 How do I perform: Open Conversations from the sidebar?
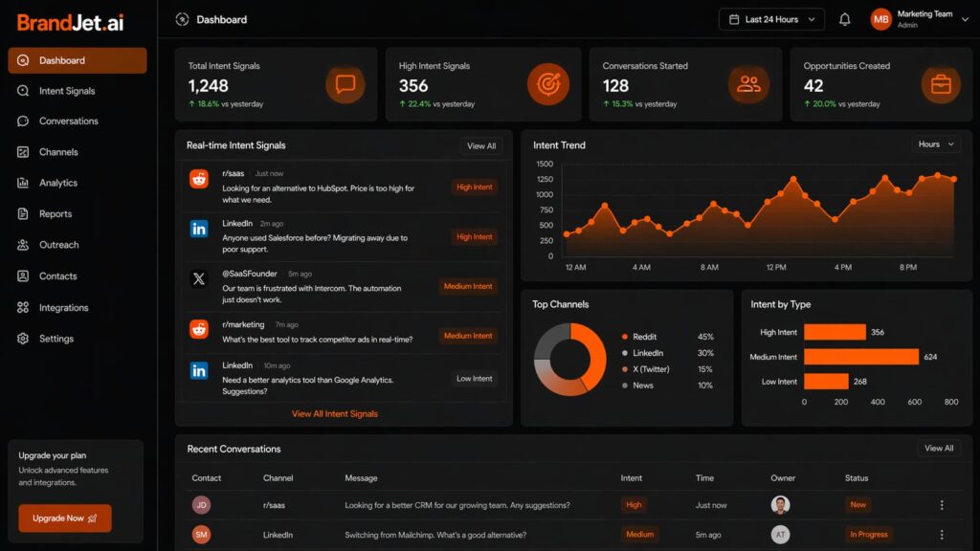(x=69, y=121)
